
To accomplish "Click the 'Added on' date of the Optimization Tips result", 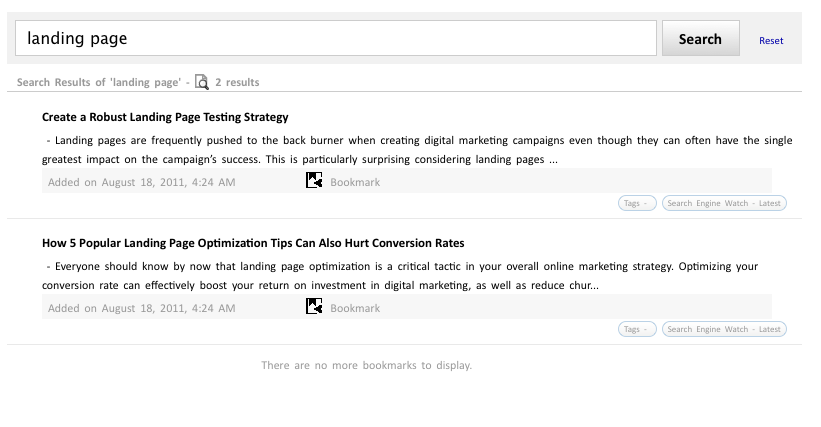I will click(141, 308).
